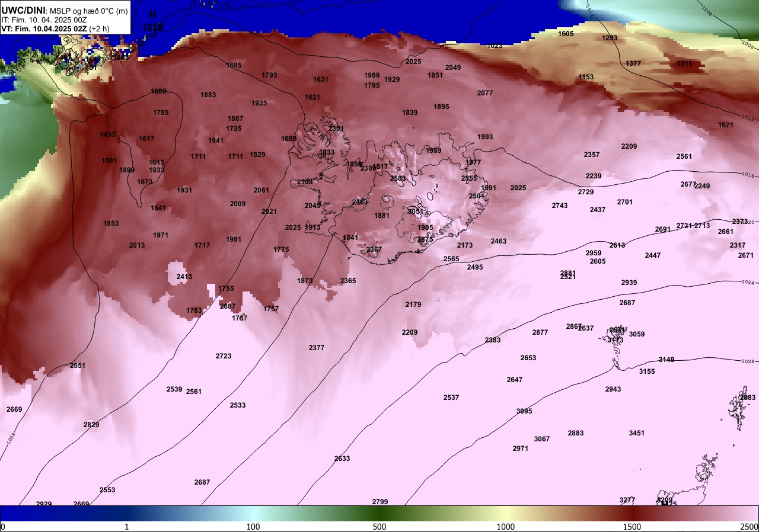Click the height value 1853
Viewport: 759px width, 532px height.
tap(111, 223)
